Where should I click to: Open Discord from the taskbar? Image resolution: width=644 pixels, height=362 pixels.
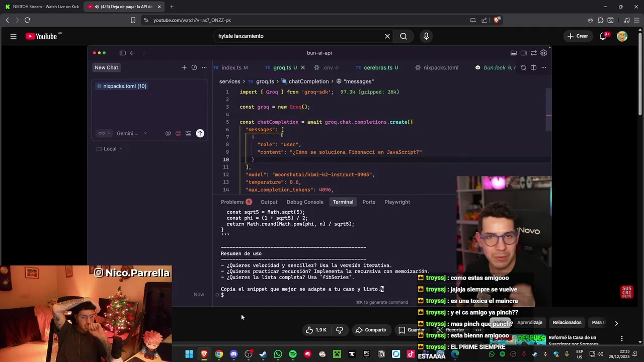click(233, 354)
